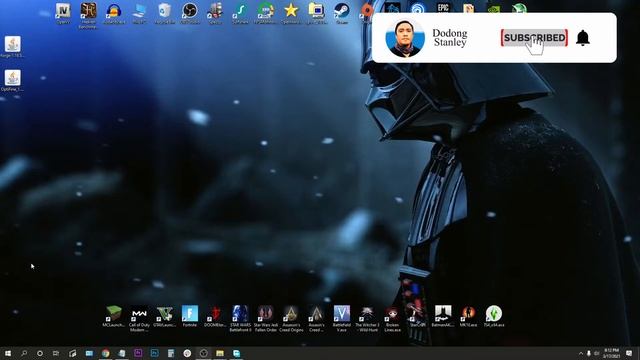Open the taskbar clock and date
This screenshot has width=640, height=360.
611,353
